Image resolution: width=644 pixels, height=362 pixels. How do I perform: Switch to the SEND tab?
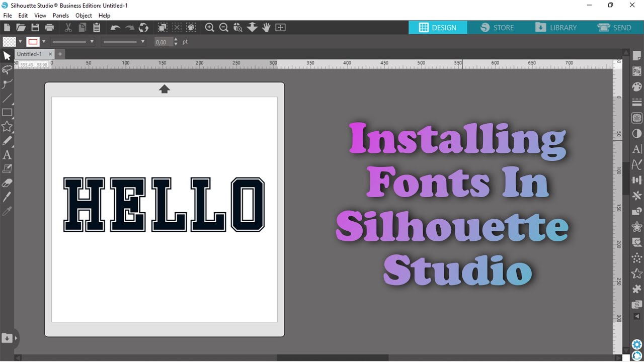coord(614,28)
